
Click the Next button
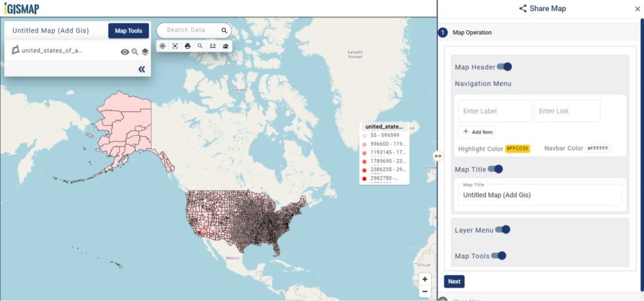pyautogui.click(x=454, y=281)
